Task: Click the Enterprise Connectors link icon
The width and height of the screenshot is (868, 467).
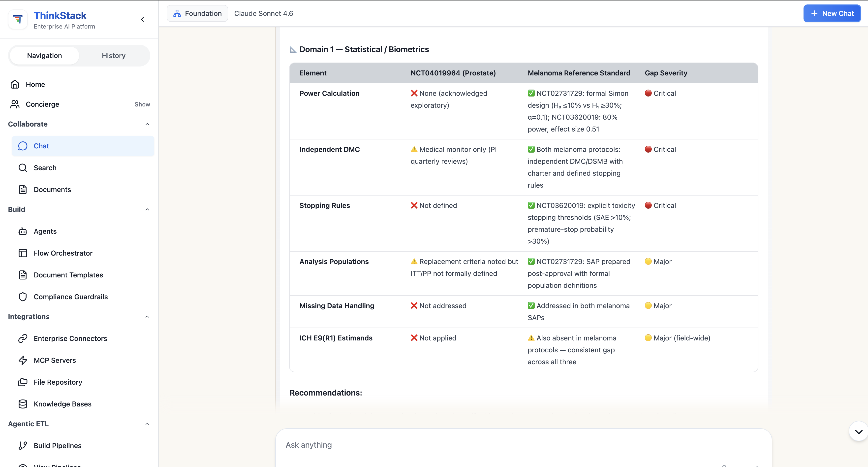Action: pyautogui.click(x=23, y=338)
